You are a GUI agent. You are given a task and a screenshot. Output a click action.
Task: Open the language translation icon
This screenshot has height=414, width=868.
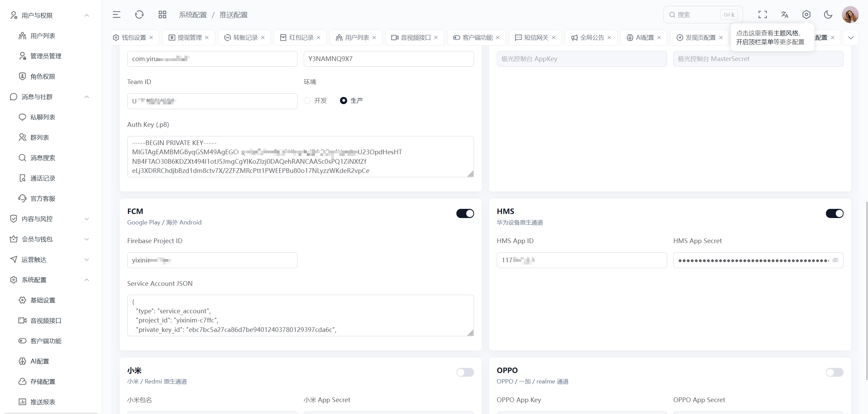pyautogui.click(x=785, y=15)
